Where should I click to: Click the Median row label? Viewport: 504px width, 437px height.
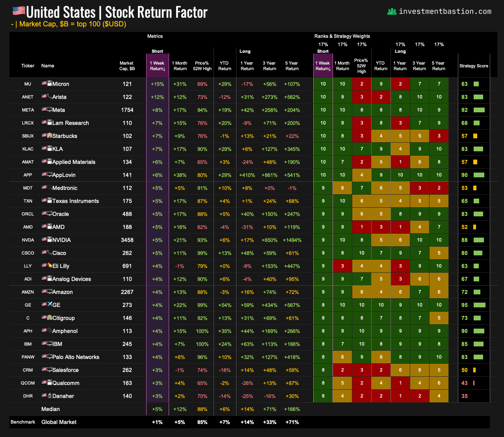pos(50,409)
